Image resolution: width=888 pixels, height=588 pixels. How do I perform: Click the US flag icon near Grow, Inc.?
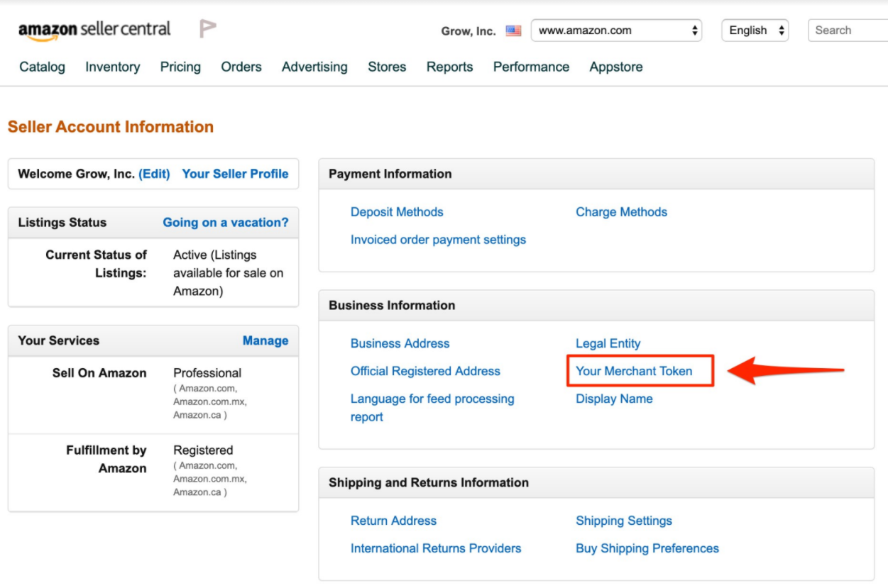point(513,30)
